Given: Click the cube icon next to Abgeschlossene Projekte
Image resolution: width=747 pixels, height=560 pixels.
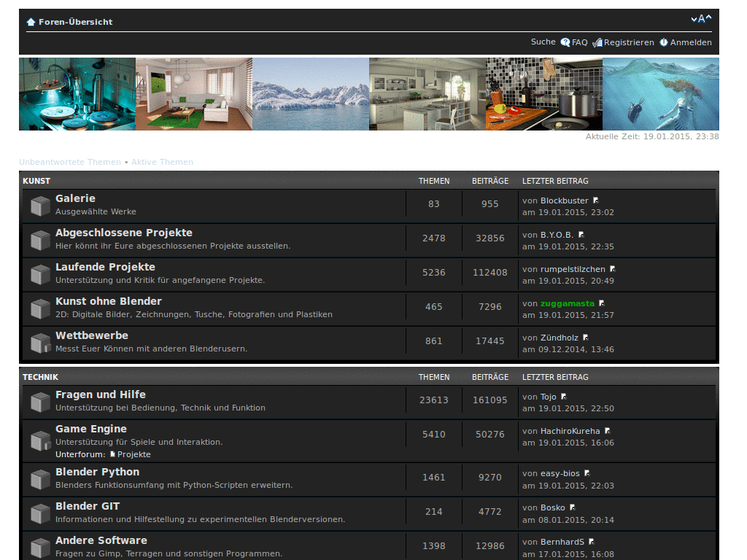Looking at the screenshot, I should (41, 241).
